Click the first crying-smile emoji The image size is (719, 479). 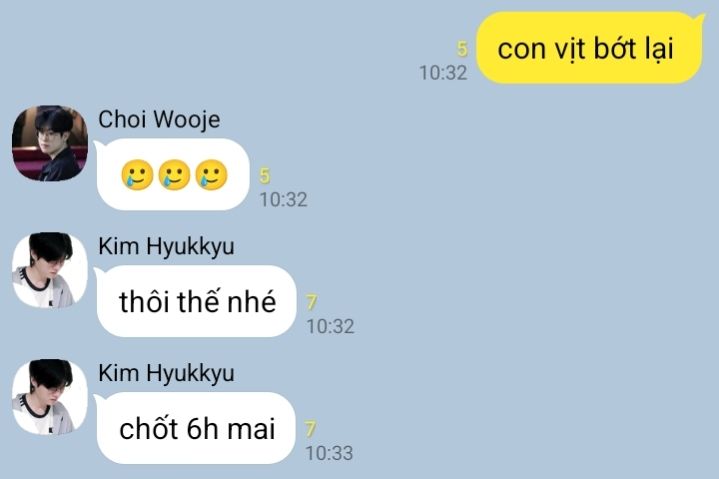(137, 175)
